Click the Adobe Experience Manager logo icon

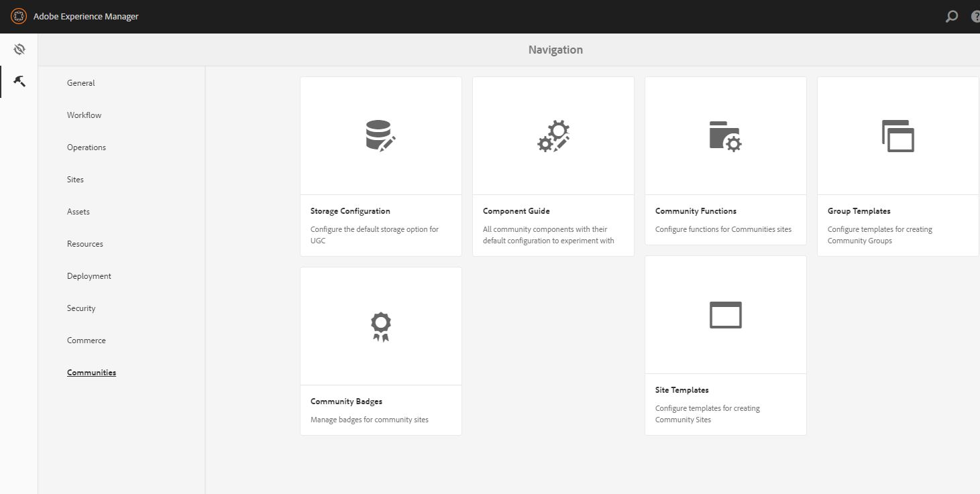coord(19,16)
